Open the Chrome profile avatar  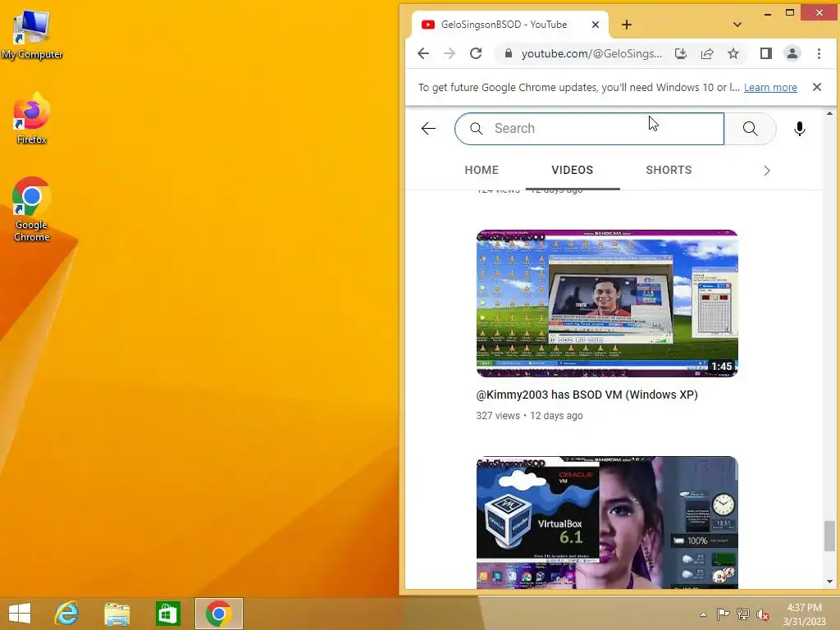[792, 53]
